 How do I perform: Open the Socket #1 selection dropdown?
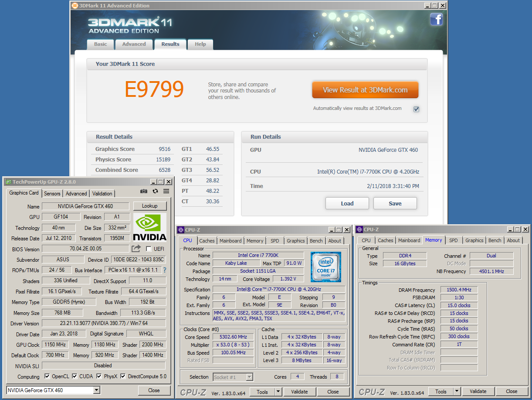250,377
